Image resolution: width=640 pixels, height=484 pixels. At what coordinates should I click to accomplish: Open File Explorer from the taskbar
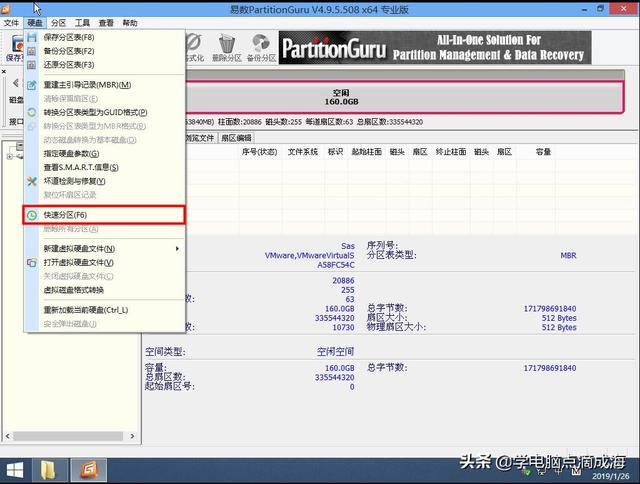click(48, 471)
